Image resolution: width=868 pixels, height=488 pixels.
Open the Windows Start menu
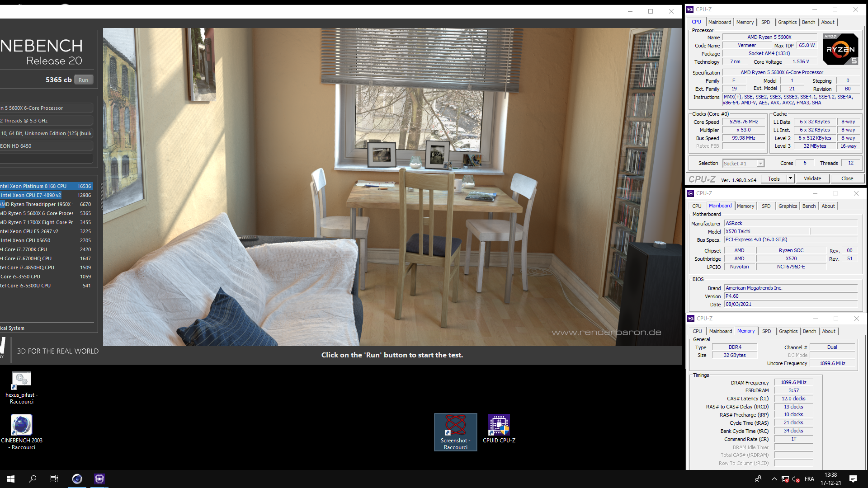coord(11,479)
